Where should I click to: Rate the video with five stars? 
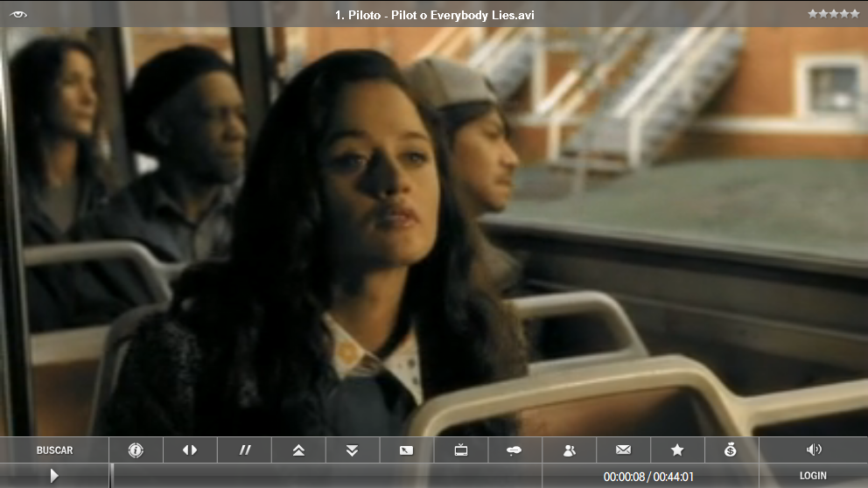tap(833, 14)
